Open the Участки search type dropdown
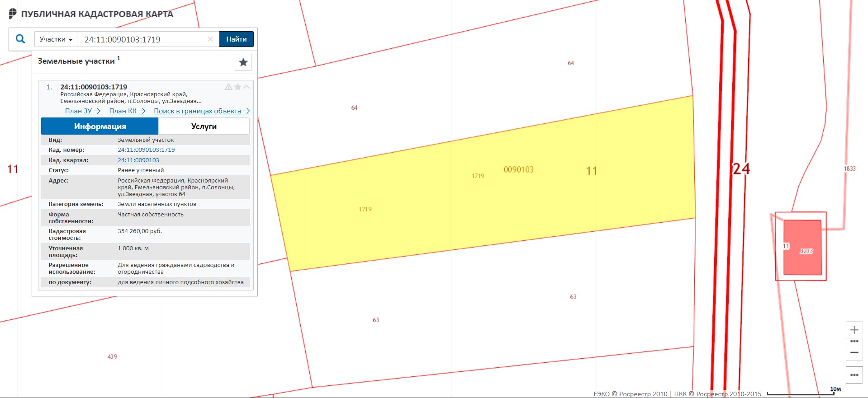 [x=56, y=39]
